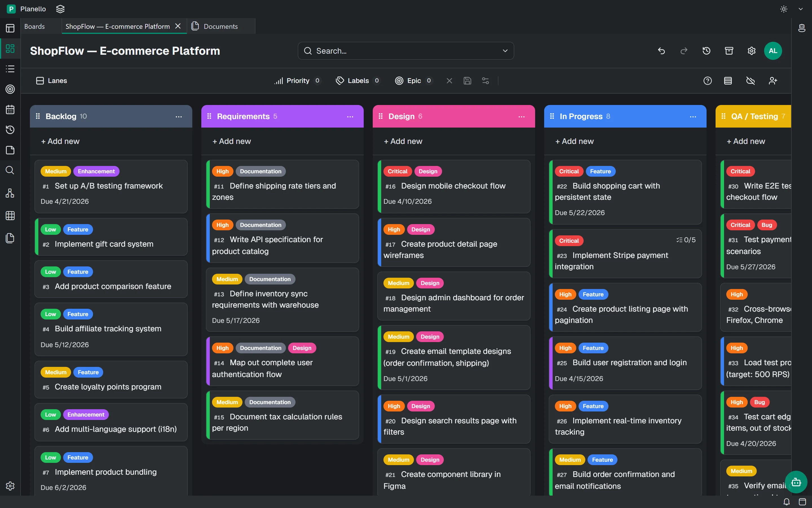
Task: Toggle light/dark theme sun icon
Action: tap(784, 9)
